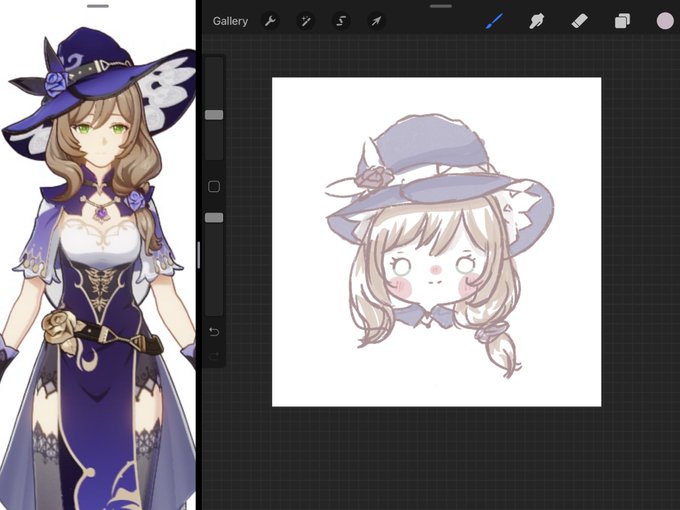Select the Smudge tool

(536, 21)
